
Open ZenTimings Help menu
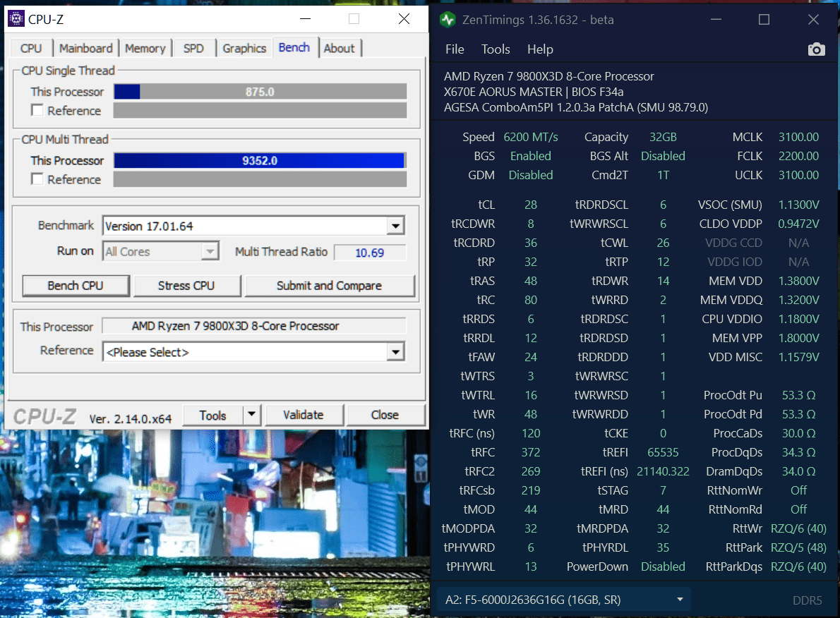pyautogui.click(x=540, y=49)
